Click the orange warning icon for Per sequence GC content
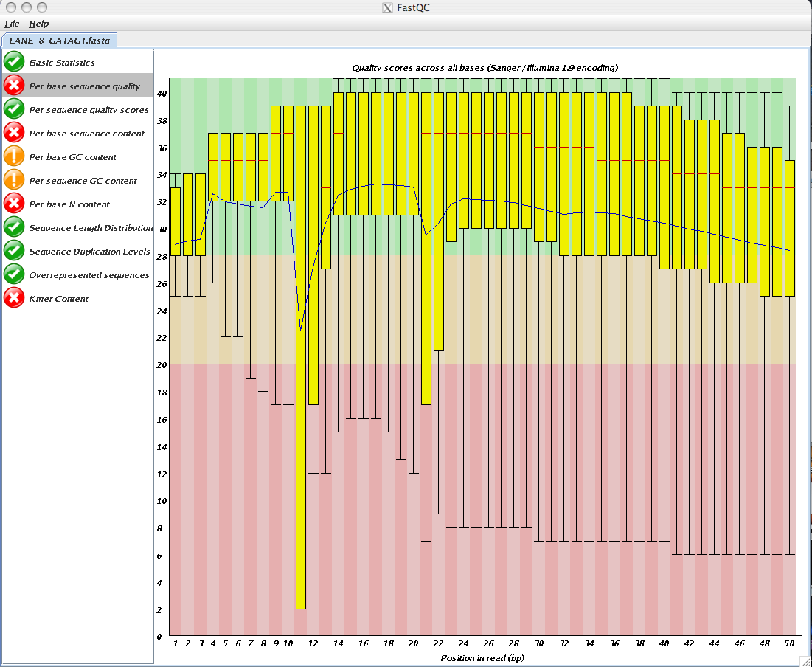 coord(14,180)
